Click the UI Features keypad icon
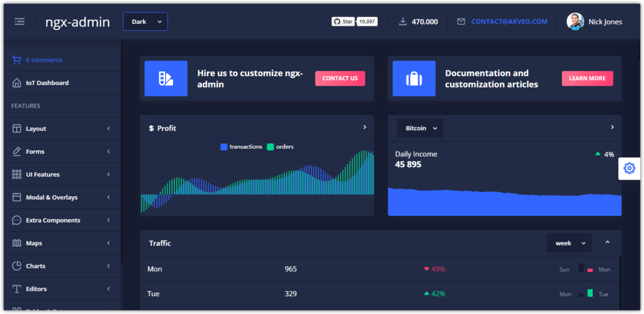 click(16, 175)
